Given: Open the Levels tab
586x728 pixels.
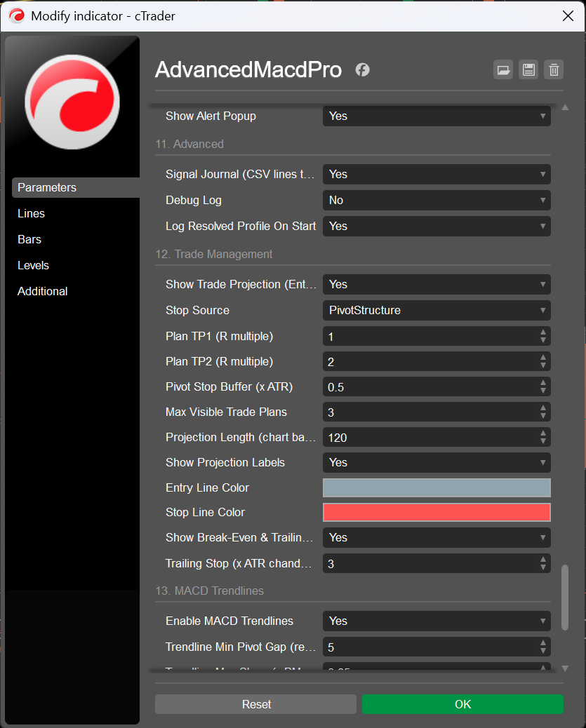Looking at the screenshot, I should click(33, 266).
